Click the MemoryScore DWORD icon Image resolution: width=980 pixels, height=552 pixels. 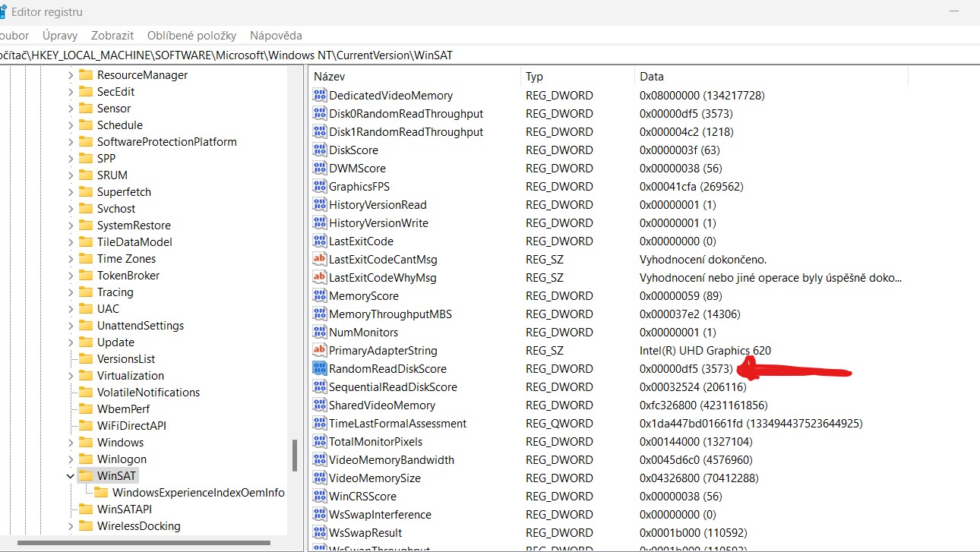(x=319, y=295)
